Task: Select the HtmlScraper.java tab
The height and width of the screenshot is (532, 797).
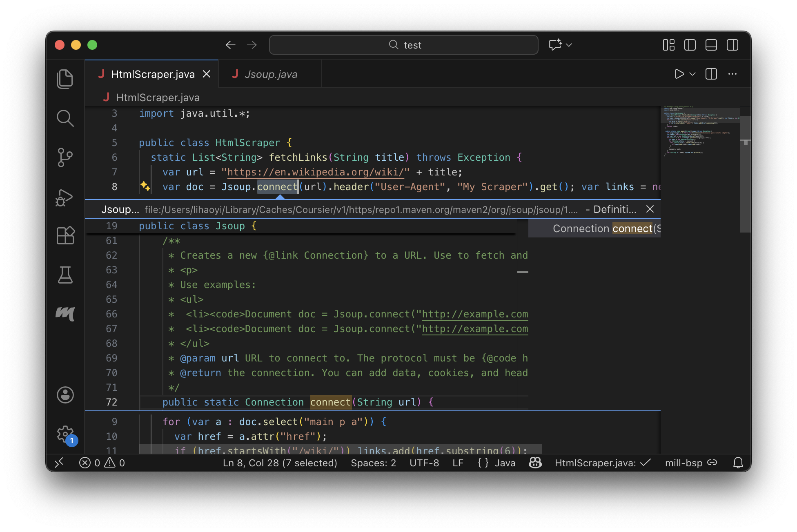Action: [152, 74]
